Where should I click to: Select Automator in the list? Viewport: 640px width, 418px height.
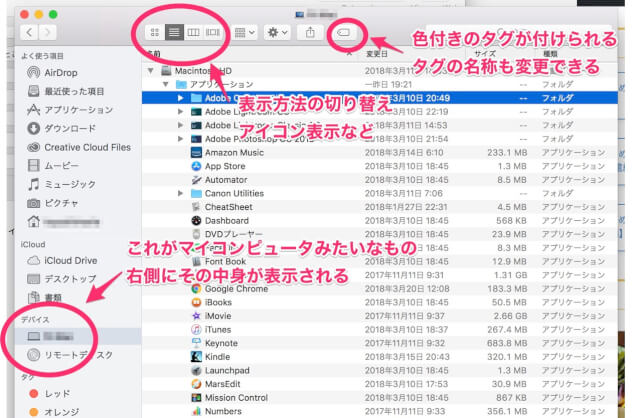point(226,180)
